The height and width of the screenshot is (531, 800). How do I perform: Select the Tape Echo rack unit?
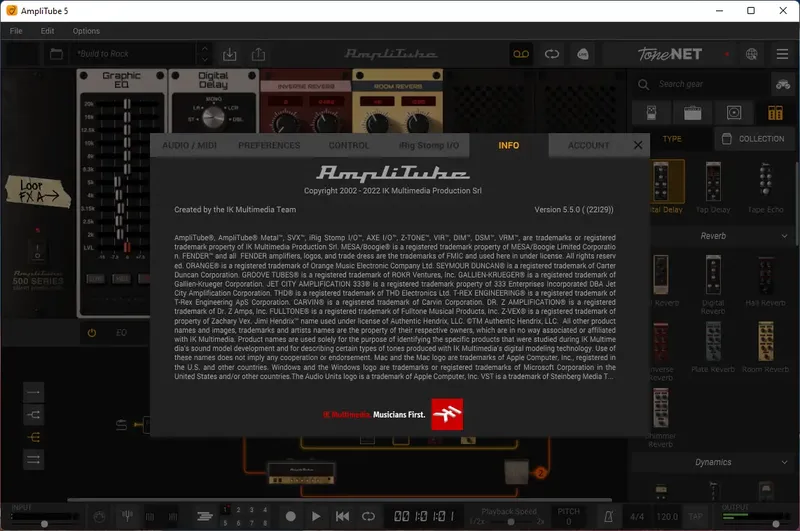point(765,187)
